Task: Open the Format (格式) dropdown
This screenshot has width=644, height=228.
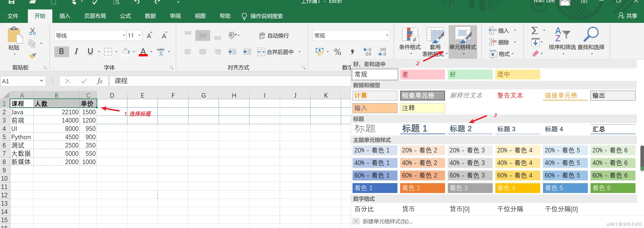Action: pos(502,54)
